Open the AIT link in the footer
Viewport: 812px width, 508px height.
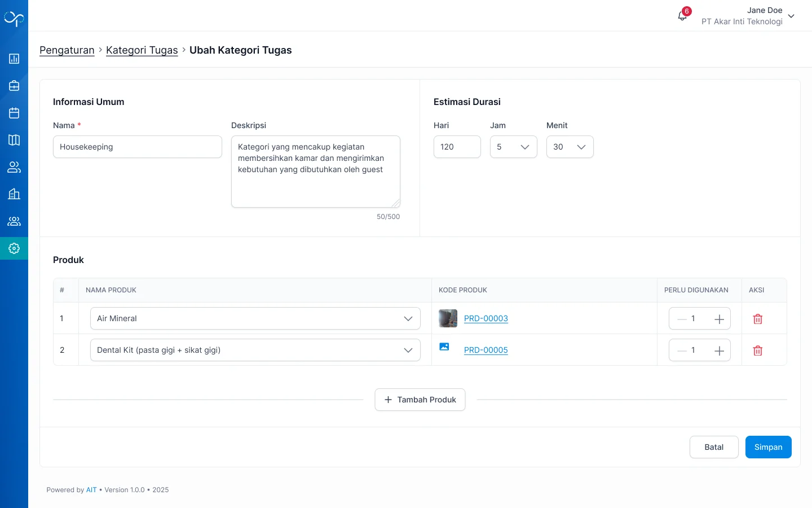point(91,490)
